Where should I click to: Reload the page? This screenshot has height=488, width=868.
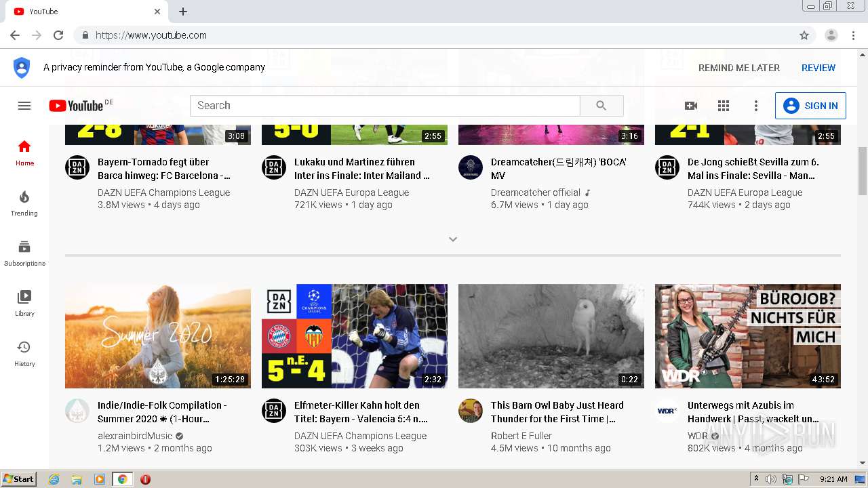(58, 35)
